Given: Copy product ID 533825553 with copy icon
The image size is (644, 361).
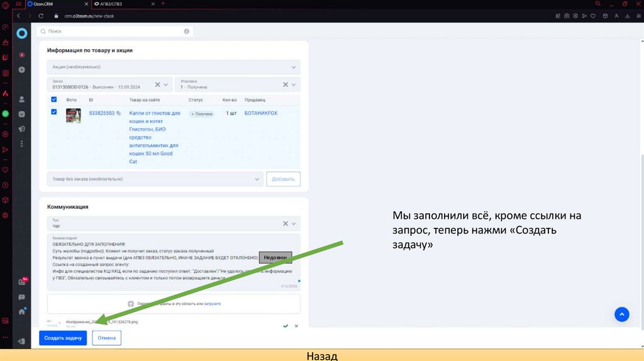Looking at the screenshot, I should 119,113.
